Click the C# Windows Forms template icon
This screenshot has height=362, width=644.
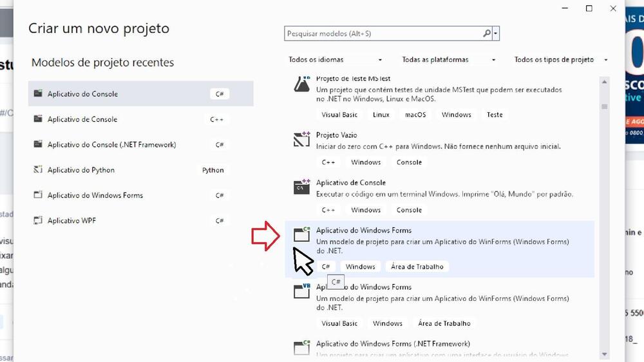pyautogui.click(x=302, y=234)
